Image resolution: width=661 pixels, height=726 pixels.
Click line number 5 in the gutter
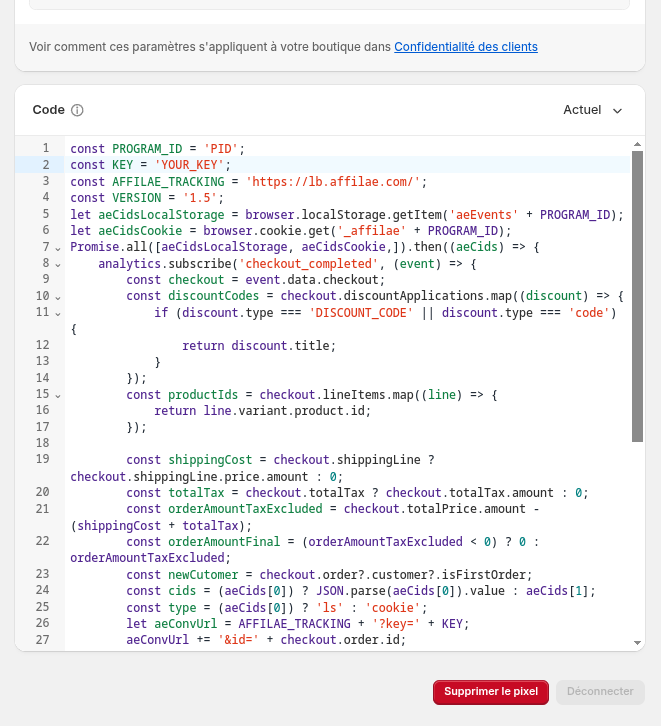point(46,214)
